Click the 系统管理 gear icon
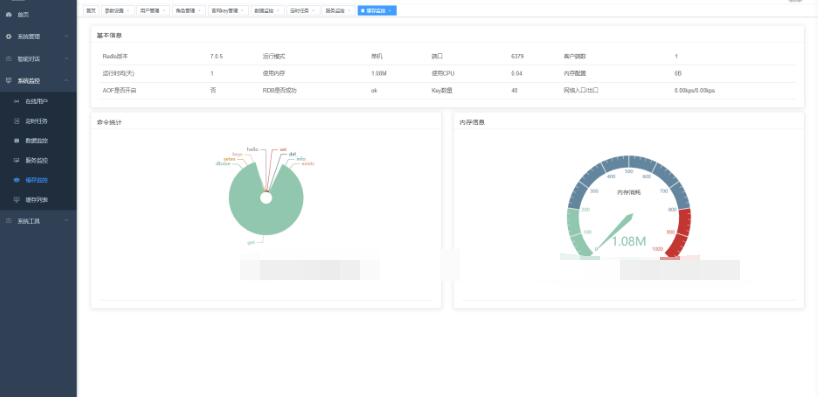Viewport: 827px width, 406px height. (x=8, y=36)
